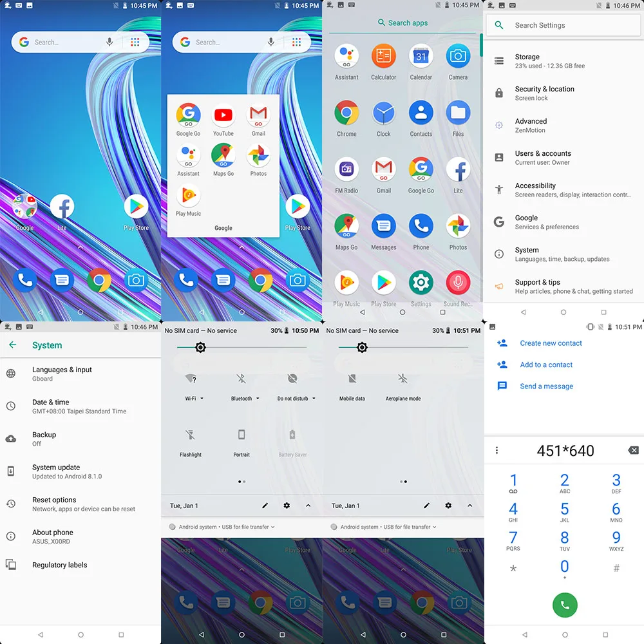Open Maps Go in the app drawer
The image size is (644, 644).
(346, 226)
